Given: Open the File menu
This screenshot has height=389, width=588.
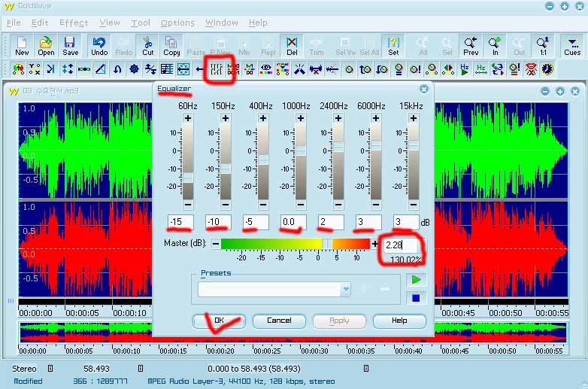Looking at the screenshot, I should (14, 23).
